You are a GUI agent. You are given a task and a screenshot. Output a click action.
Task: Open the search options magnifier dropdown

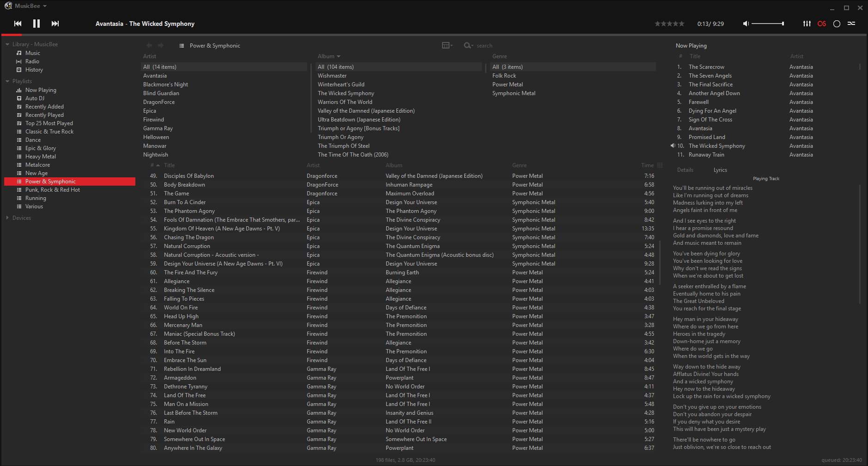pyautogui.click(x=468, y=45)
